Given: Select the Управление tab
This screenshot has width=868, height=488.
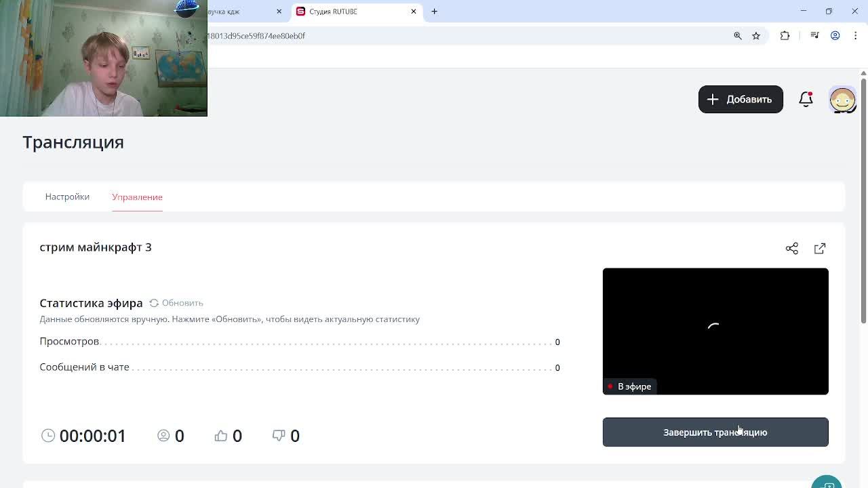Looking at the screenshot, I should [137, 197].
